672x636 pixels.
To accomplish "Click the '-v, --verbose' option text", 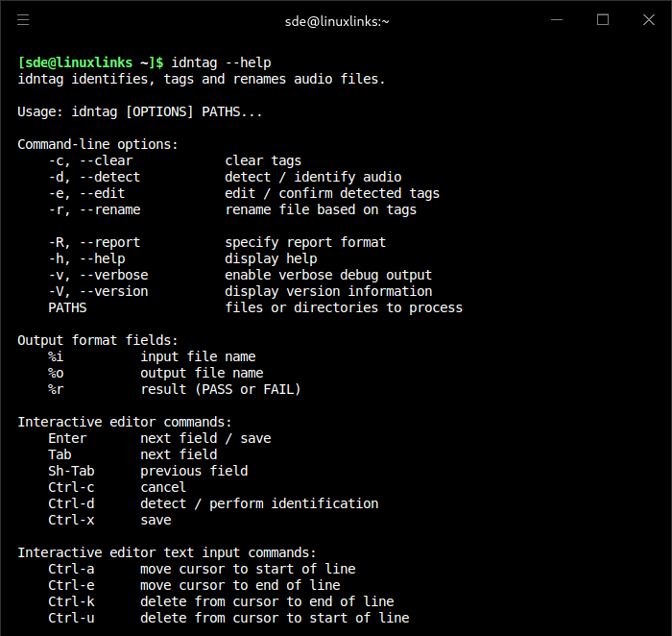I will point(98,275).
